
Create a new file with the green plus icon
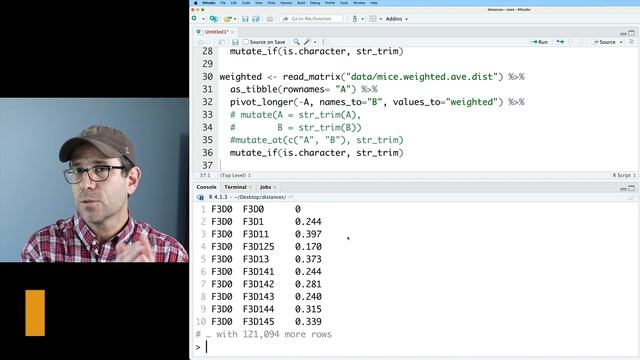[x=195, y=19]
